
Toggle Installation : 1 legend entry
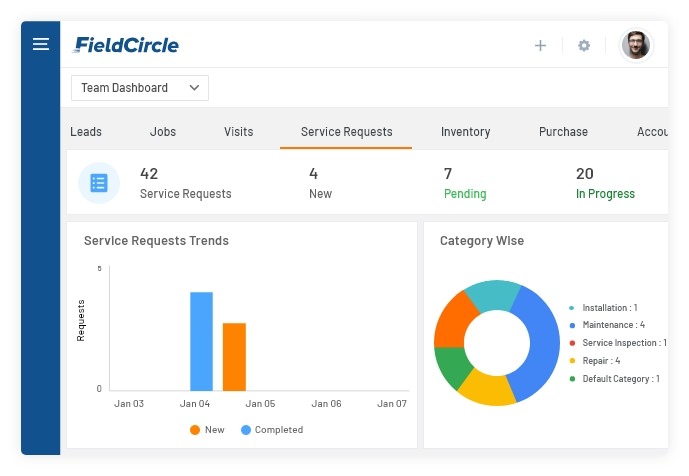coord(603,308)
